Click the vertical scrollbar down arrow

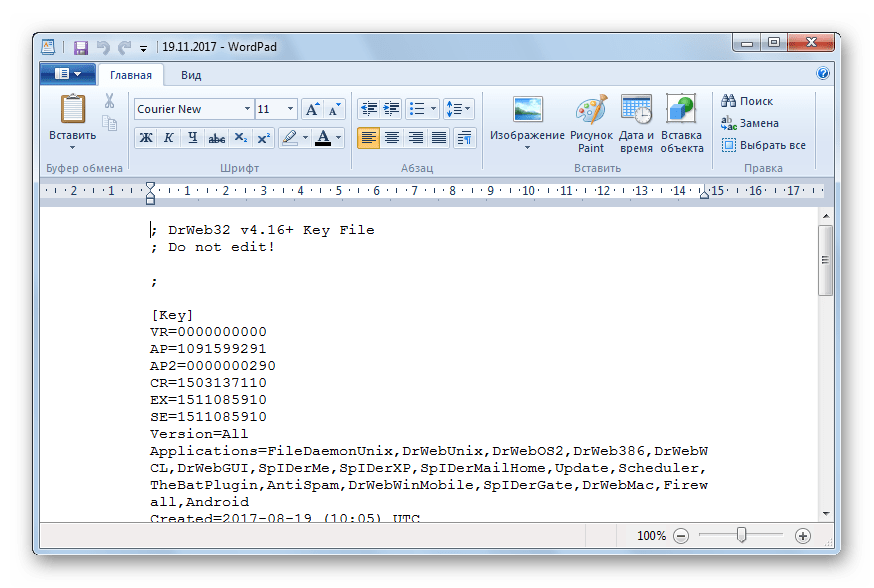click(x=825, y=513)
